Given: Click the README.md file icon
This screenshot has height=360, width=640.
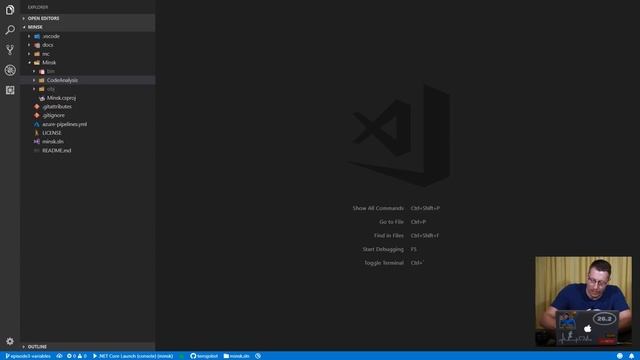Looking at the screenshot, I should click(37, 151).
